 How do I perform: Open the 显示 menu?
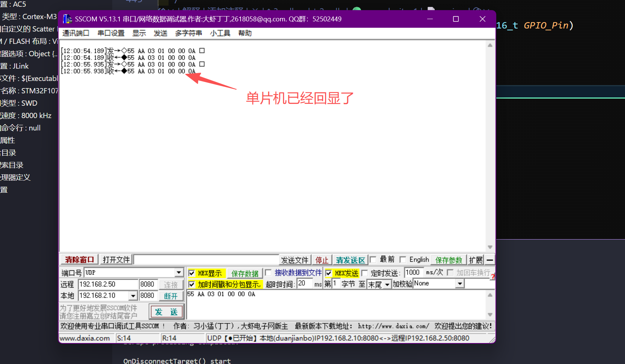139,33
